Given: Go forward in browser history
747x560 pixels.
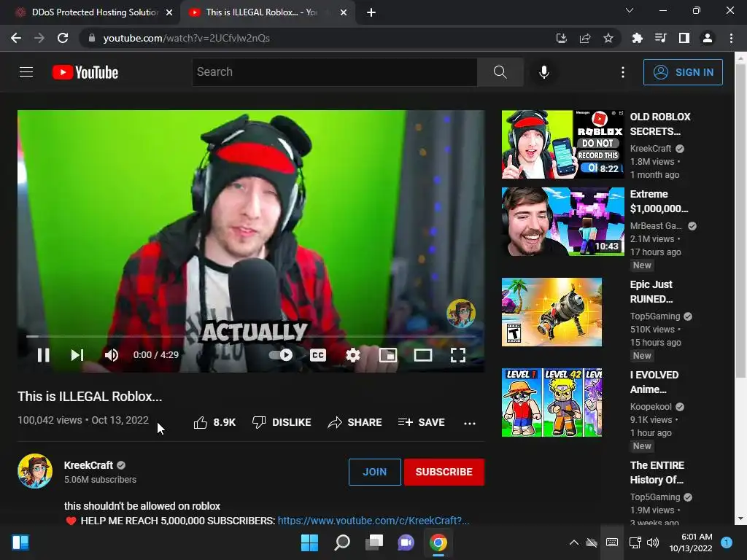Looking at the screenshot, I should point(39,38).
